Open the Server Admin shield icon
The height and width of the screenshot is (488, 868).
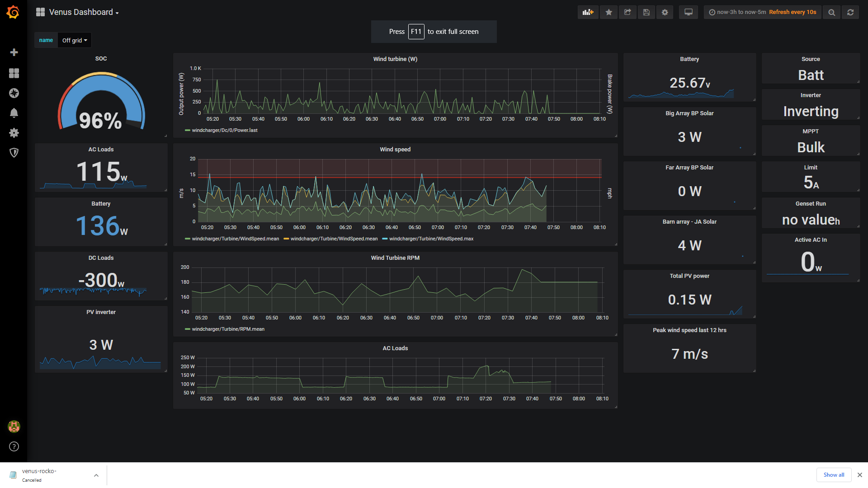(x=14, y=153)
